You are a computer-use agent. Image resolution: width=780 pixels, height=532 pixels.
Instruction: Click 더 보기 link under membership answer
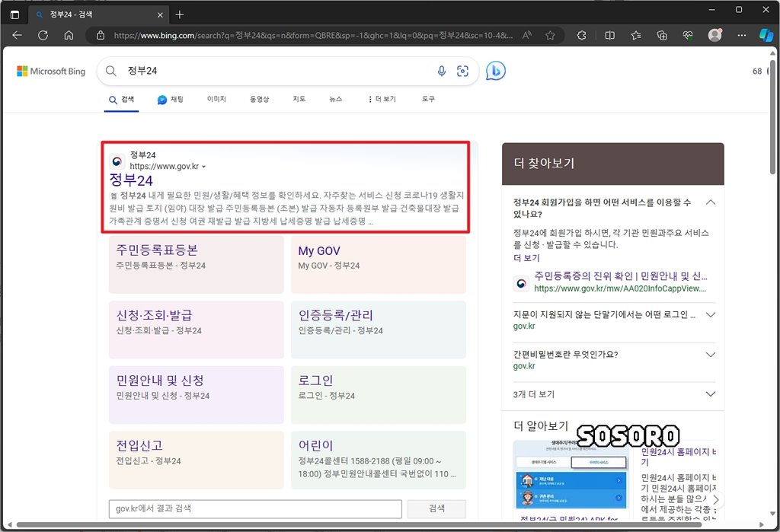click(x=526, y=257)
